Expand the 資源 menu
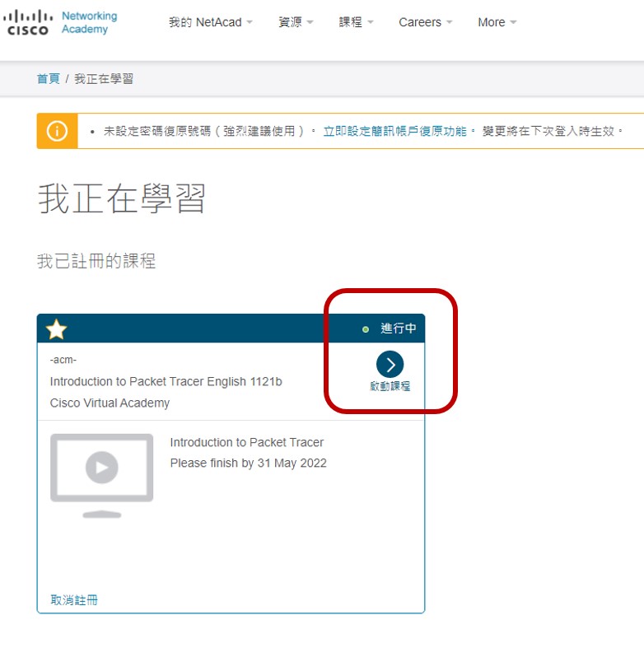Screen dimensions: 644x657 (296, 22)
